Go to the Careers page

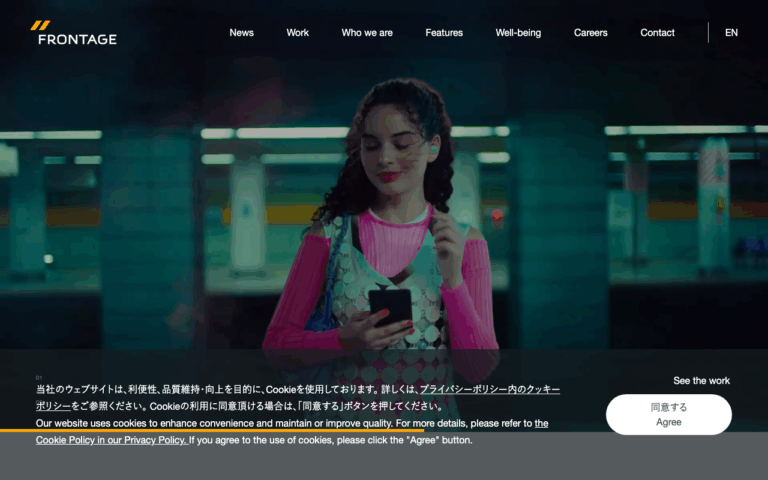[x=590, y=33]
